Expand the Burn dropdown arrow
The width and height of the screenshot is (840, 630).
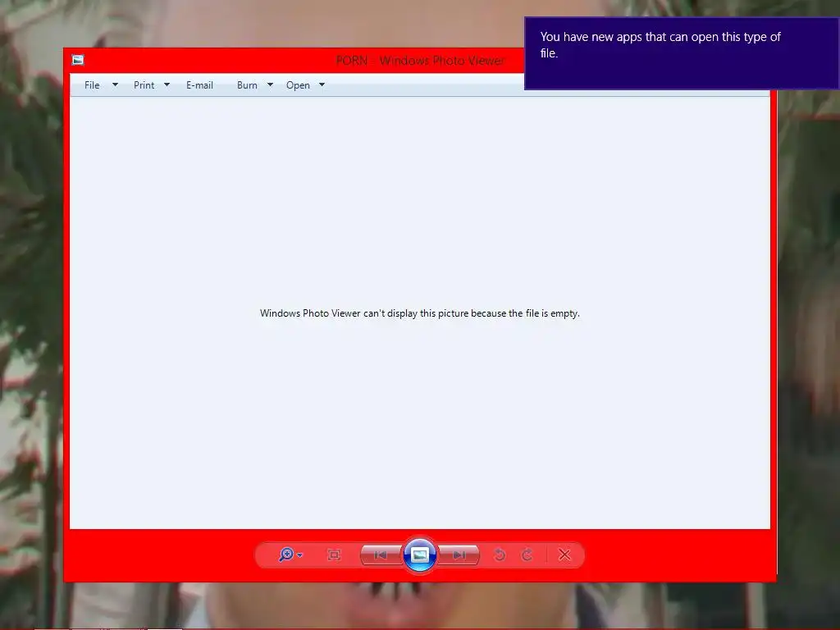click(270, 84)
